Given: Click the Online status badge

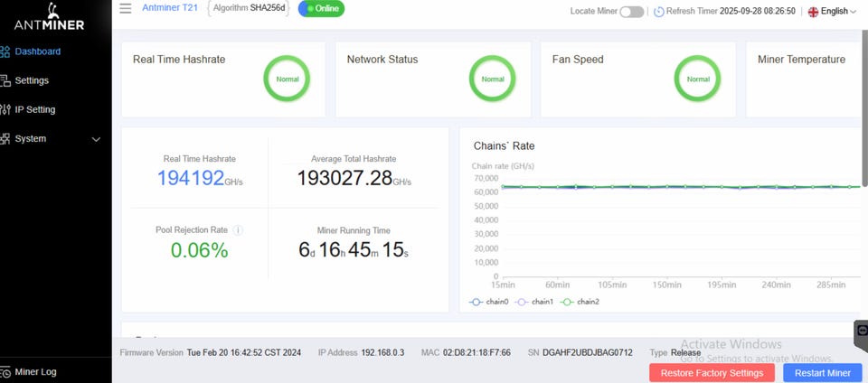Looking at the screenshot, I should [x=321, y=9].
